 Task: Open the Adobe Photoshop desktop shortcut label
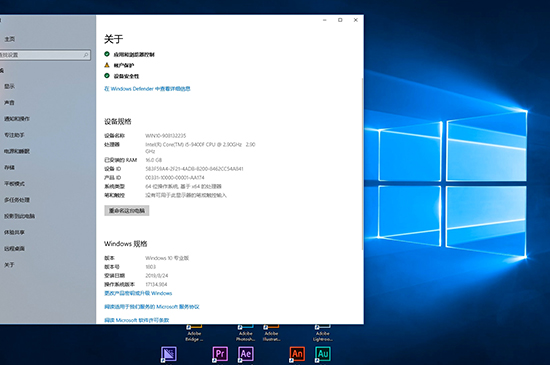point(246,336)
